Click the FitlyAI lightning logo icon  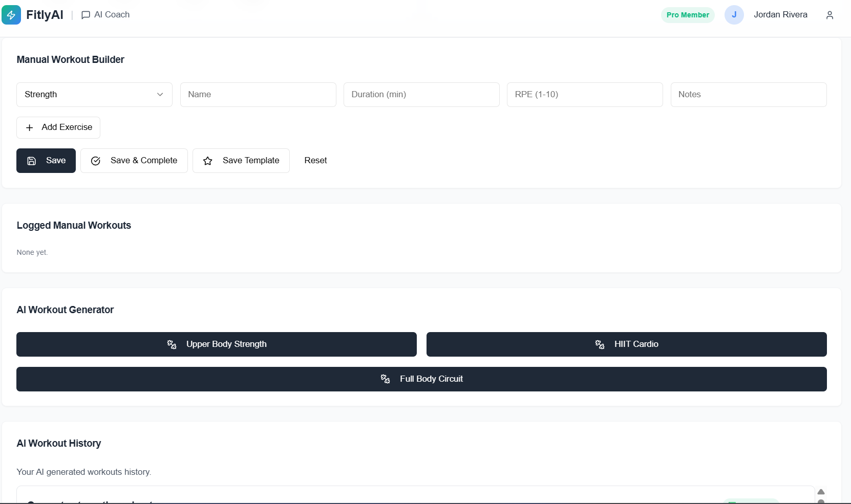click(12, 15)
